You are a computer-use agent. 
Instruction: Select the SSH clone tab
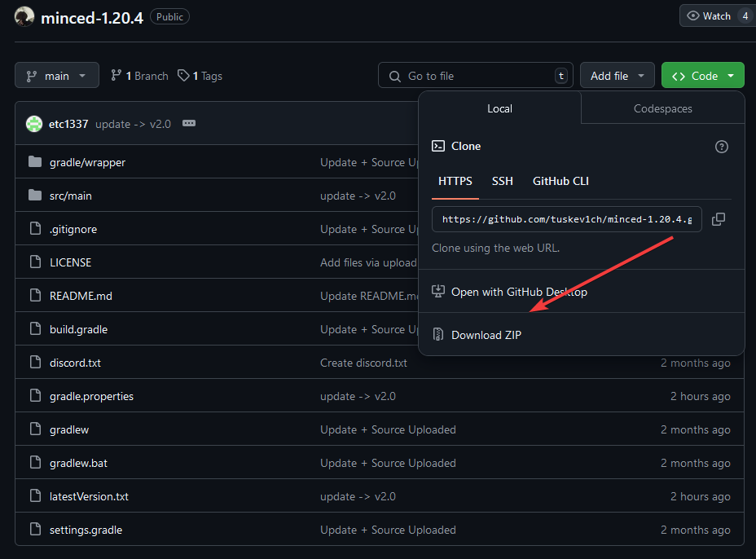click(502, 182)
